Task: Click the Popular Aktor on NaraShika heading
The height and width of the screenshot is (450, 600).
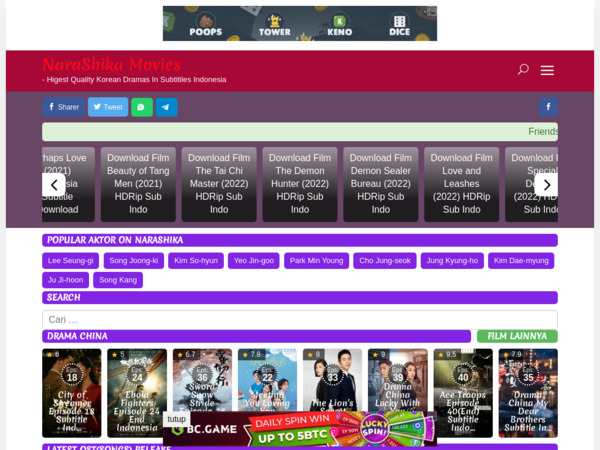Action: [x=300, y=240]
